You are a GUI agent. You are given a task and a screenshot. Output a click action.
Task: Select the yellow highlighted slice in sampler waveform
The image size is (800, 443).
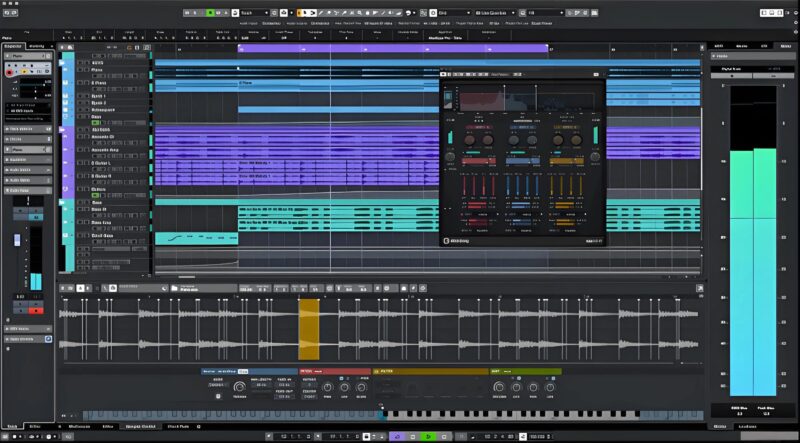[309, 329]
